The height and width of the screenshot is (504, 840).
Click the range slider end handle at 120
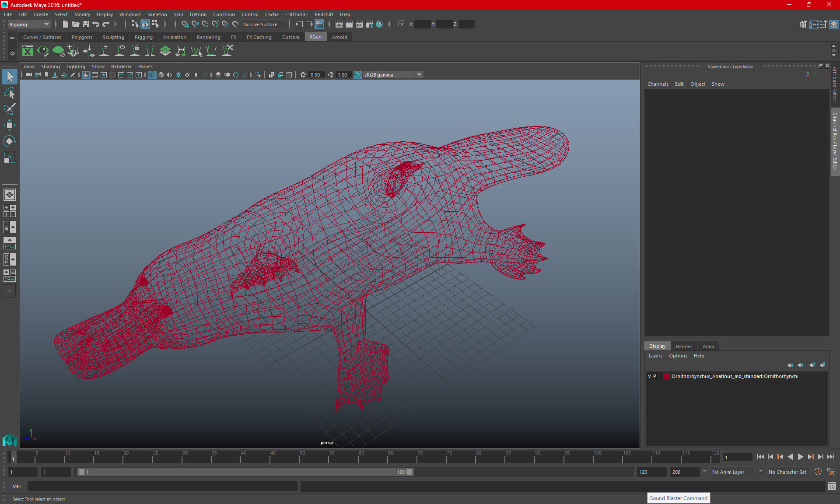[x=409, y=472]
